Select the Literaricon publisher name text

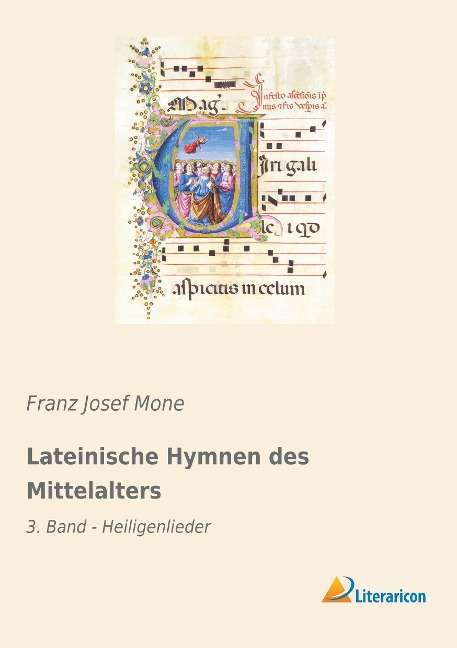(390, 596)
